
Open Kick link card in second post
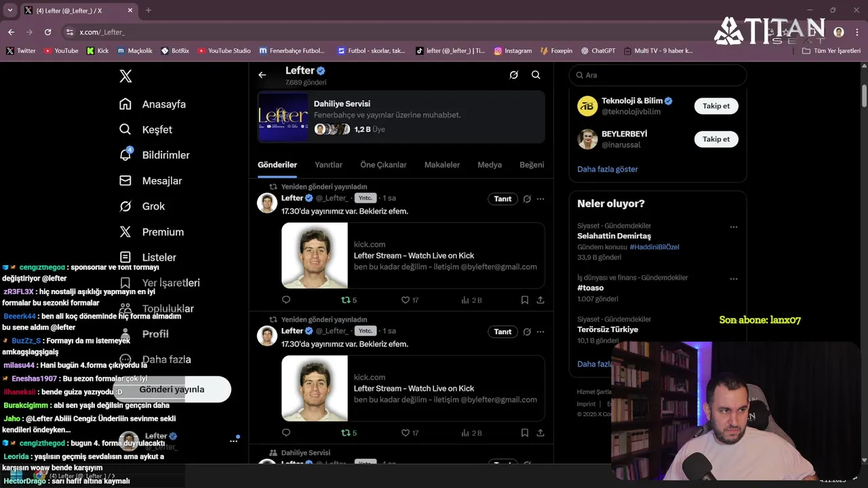[x=413, y=388]
